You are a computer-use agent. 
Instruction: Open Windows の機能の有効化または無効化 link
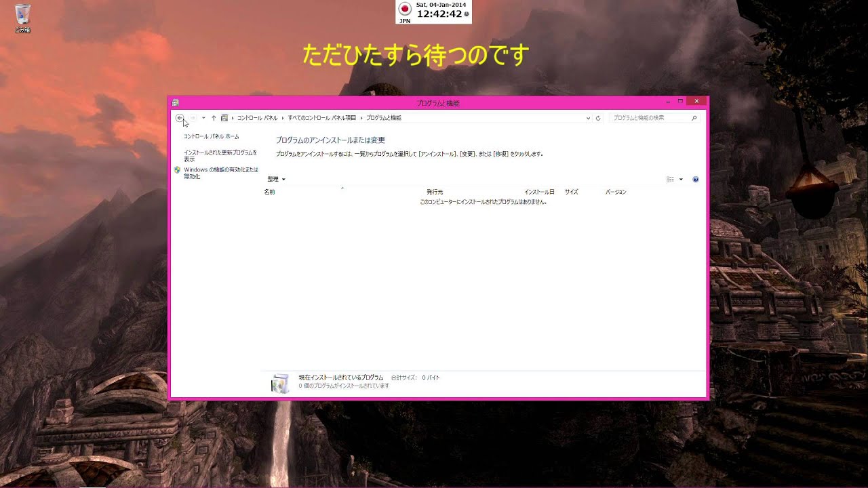click(221, 173)
